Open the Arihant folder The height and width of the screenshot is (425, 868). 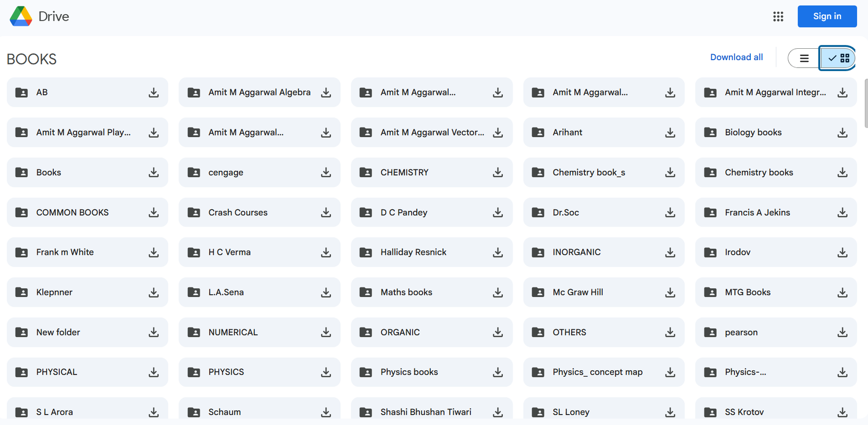pyautogui.click(x=567, y=132)
